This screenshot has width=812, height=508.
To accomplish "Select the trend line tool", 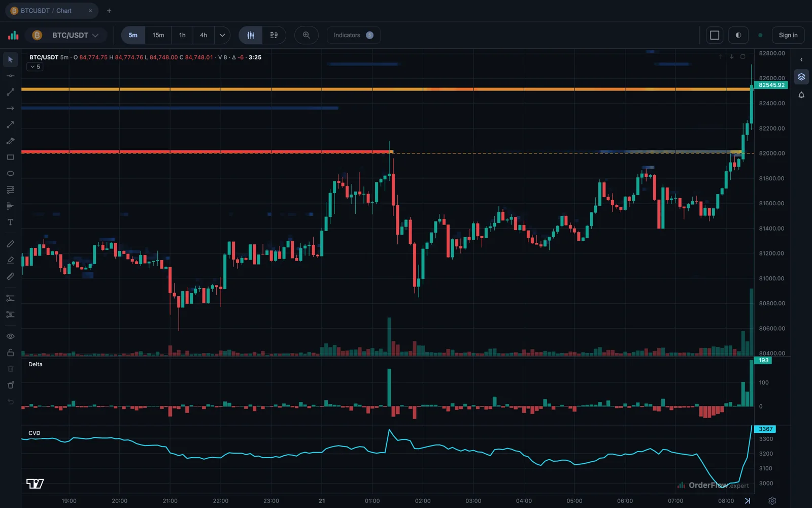I will [x=10, y=92].
